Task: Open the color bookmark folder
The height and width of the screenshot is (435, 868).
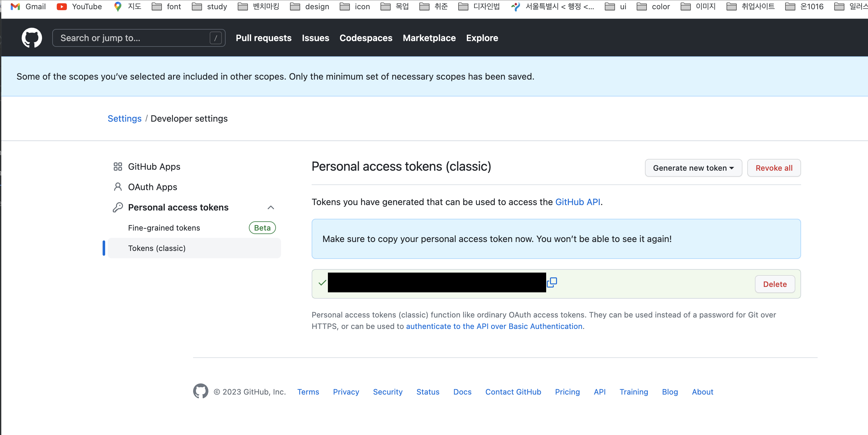Action: tap(653, 6)
